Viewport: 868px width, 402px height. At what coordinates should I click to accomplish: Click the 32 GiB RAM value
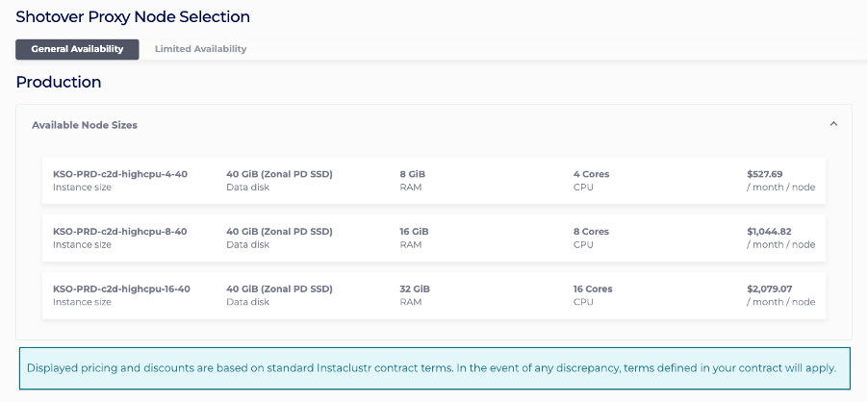(x=414, y=289)
